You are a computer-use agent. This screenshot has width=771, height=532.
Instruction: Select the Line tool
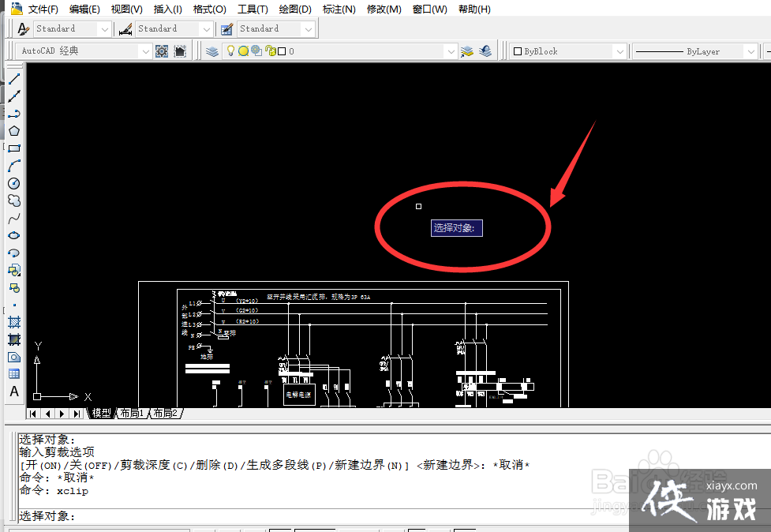[x=14, y=78]
